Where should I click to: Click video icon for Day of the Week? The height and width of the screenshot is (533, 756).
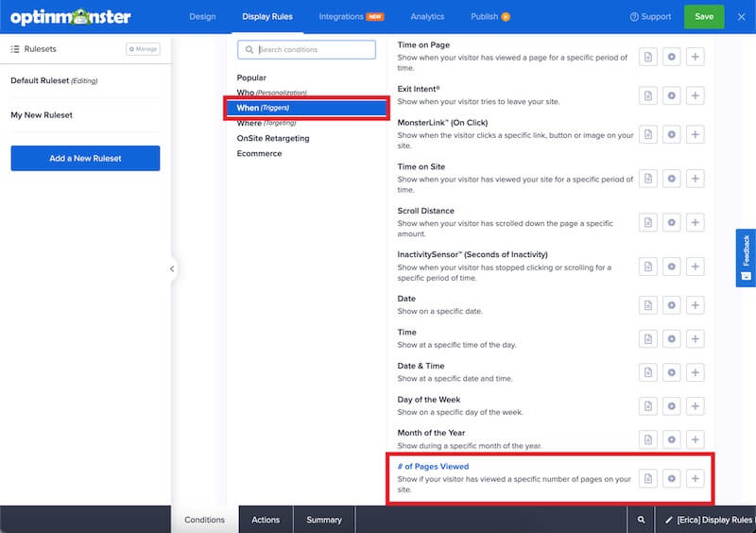pos(672,405)
